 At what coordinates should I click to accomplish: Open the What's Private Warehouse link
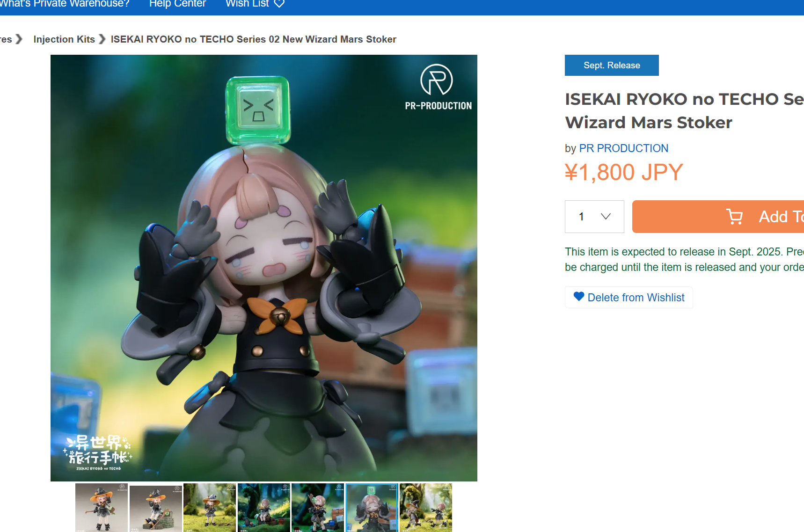64,4
